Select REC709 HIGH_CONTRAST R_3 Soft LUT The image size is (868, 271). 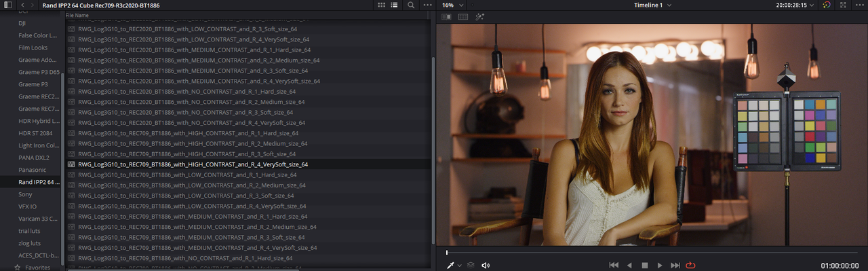(248, 154)
